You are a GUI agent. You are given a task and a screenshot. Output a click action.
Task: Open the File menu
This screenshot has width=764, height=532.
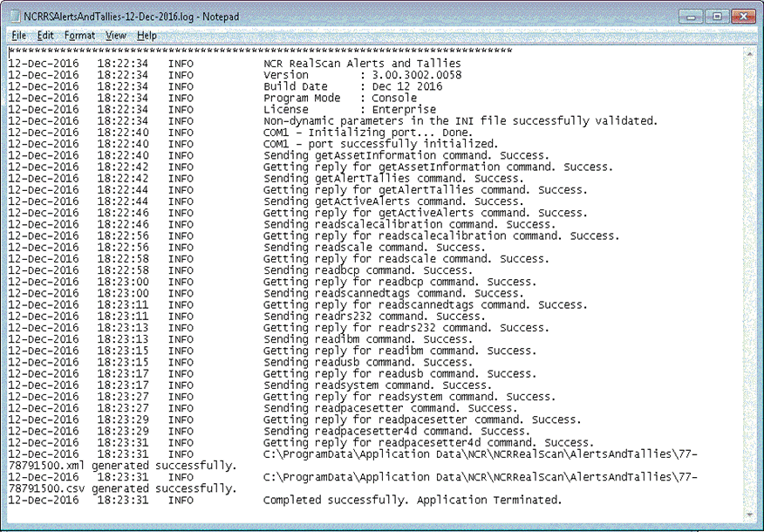(18, 36)
